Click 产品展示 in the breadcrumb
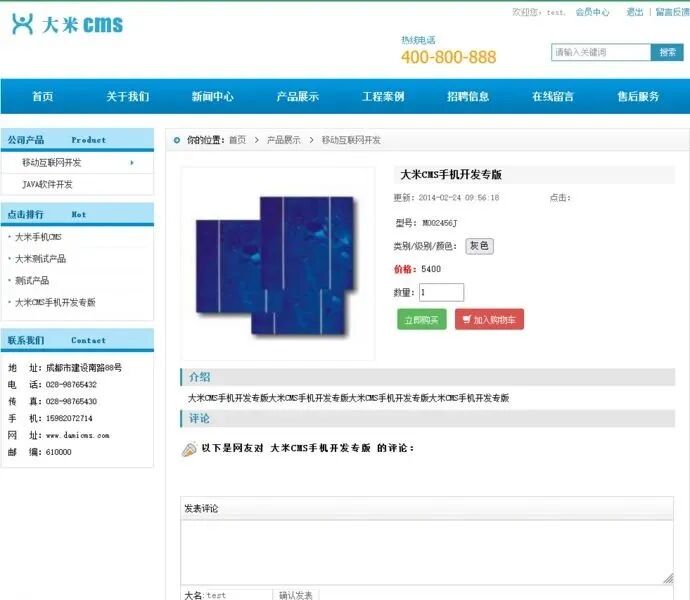 [x=283, y=140]
